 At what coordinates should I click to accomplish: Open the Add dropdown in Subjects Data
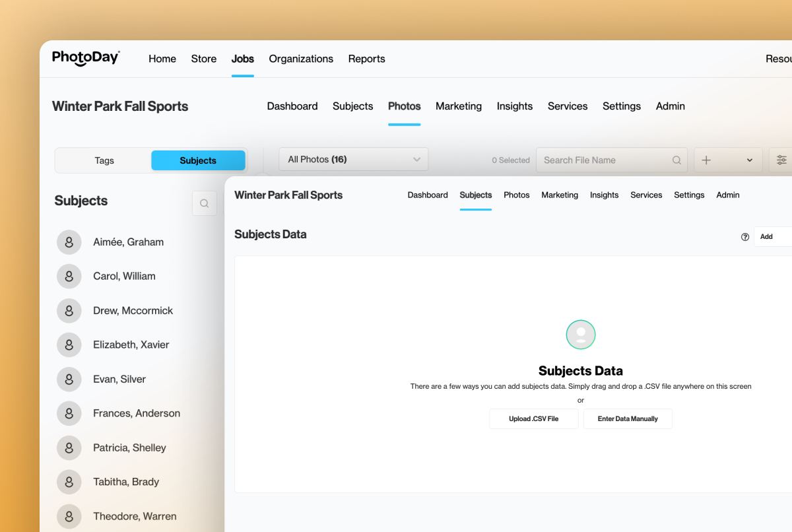coord(773,236)
